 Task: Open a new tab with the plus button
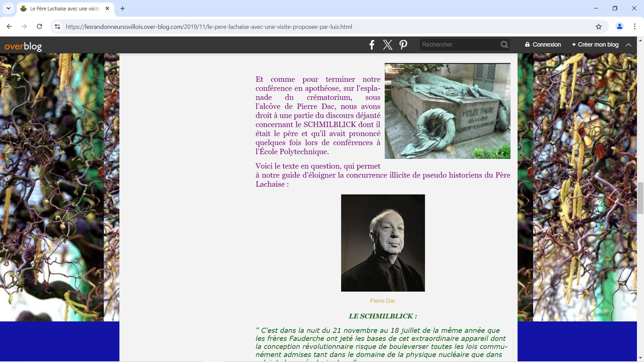(122, 9)
